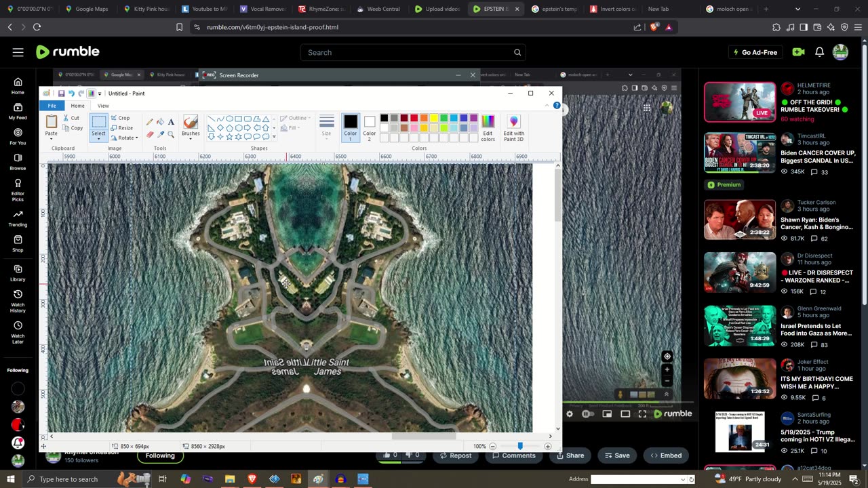The image size is (868, 488).
Task: Switch to the Vocal Remover tab
Action: pos(262,9)
